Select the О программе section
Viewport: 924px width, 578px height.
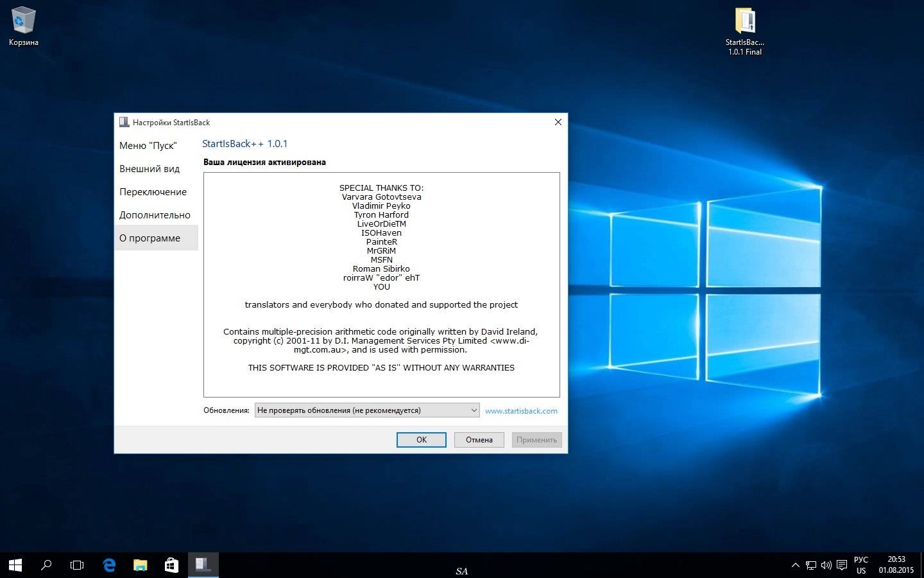tap(156, 238)
